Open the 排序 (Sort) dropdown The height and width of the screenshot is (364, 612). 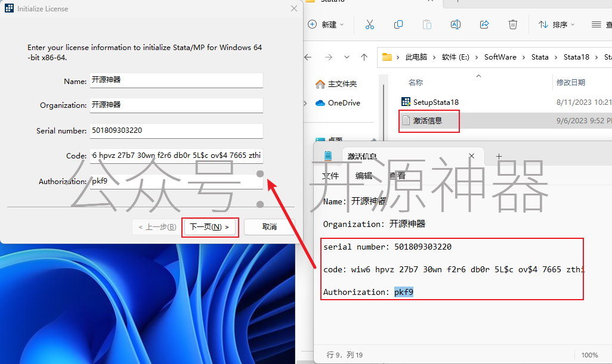click(x=557, y=24)
